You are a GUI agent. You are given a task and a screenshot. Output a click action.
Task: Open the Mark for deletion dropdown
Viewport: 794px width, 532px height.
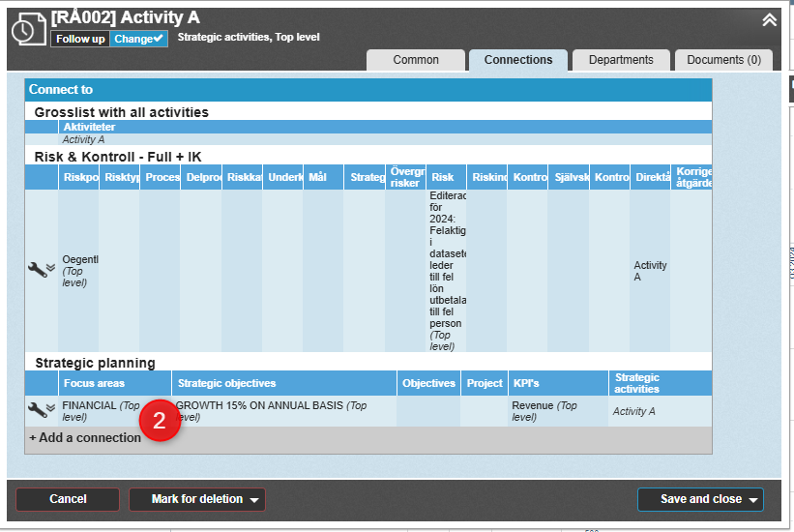pyautogui.click(x=197, y=499)
